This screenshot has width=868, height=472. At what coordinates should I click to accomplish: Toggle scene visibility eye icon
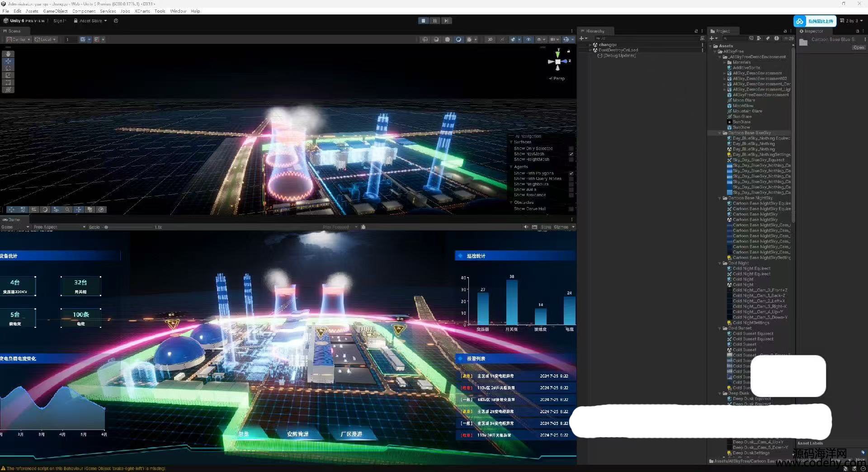pyautogui.click(x=528, y=40)
